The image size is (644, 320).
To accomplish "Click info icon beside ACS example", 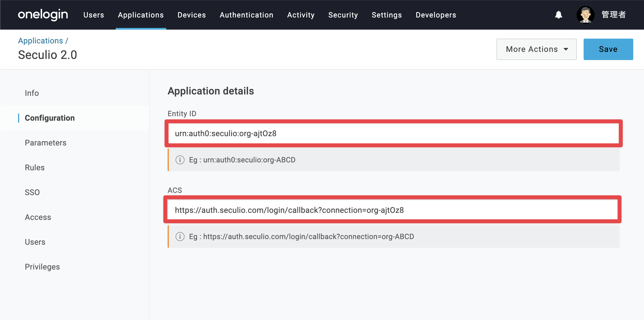I will pos(180,237).
